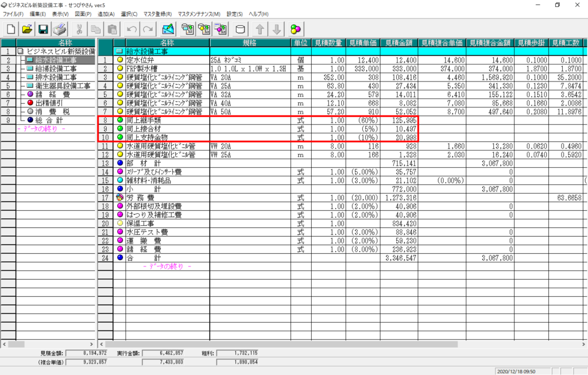Click the magenta marker beside ｽﾘｰﾌﾞ及びｲﾝｻｰﾄ費
Image resolution: width=588 pixels, height=375 pixels.
[120, 172]
